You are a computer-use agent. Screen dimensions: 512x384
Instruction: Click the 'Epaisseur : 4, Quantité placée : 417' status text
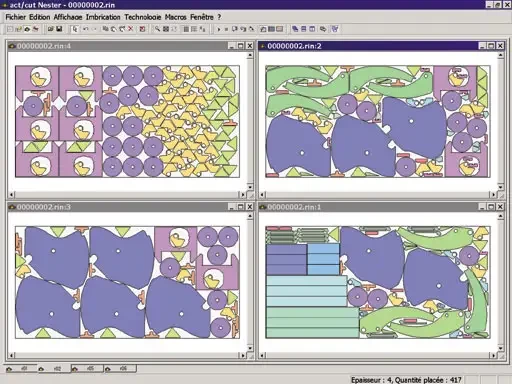click(406, 380)
